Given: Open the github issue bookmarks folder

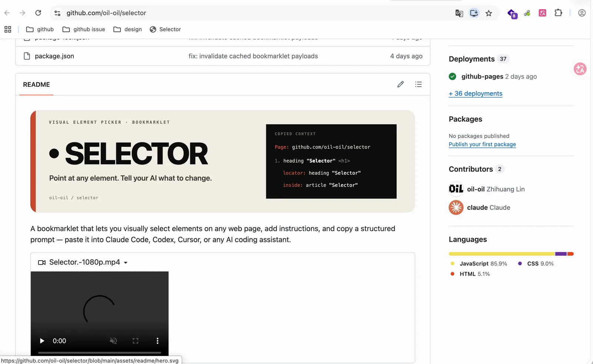Looking at the screenshot, I should tap(84, 29).
